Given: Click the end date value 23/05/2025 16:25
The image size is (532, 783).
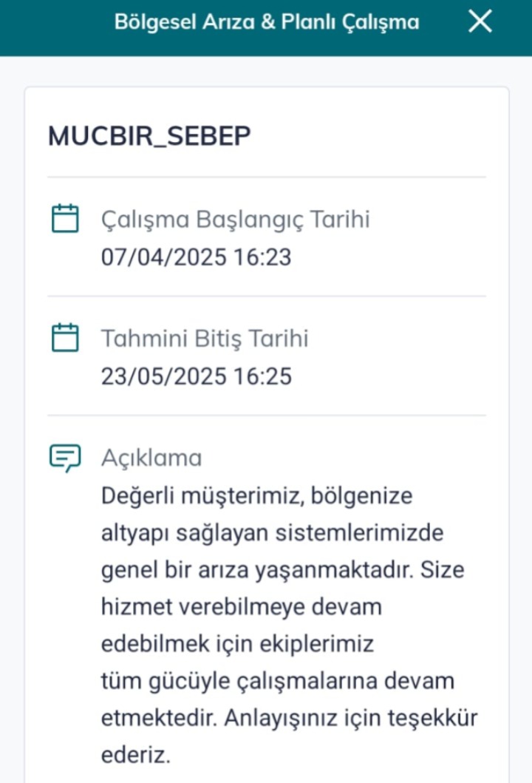Looking at the screenshot, I should [x=196, y=376].
